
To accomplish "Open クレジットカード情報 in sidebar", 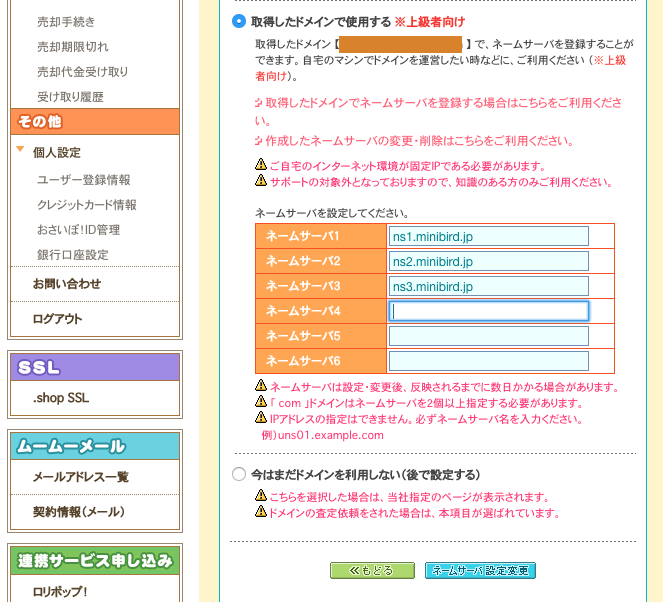I will [87, 205].
